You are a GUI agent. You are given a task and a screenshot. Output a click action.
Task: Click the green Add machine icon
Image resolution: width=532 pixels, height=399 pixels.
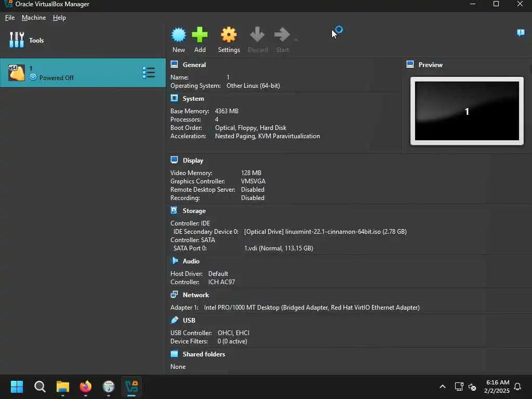[199, 35]
